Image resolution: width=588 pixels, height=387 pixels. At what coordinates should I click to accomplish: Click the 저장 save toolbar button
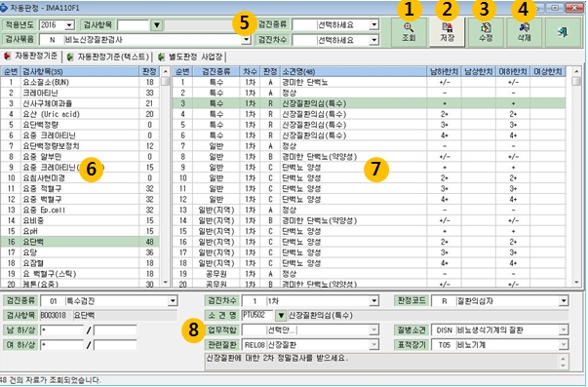point(447,32)
